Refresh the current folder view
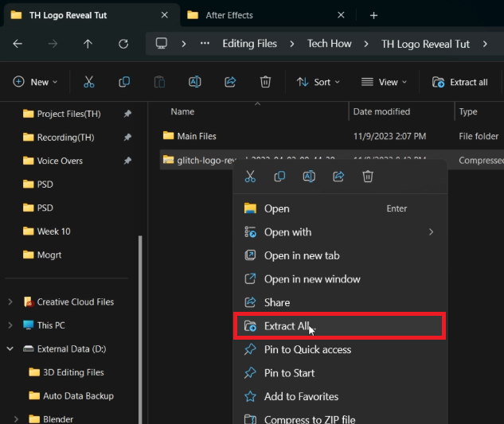 [x=123, y=44]
